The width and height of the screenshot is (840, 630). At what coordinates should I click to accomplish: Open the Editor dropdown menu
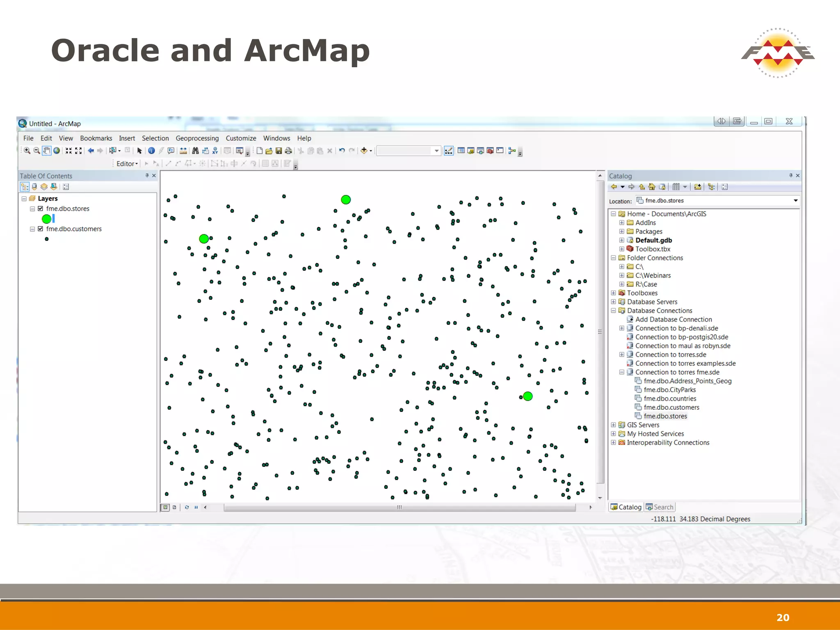click(127, 164)
